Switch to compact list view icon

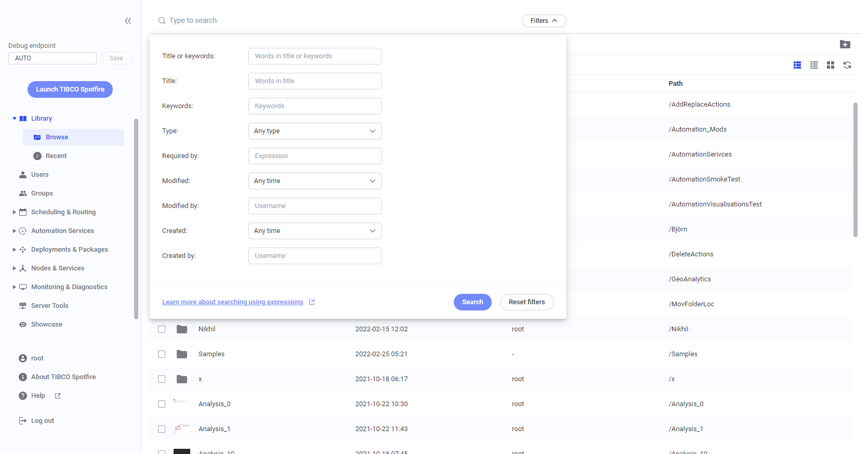click(813, 65)
